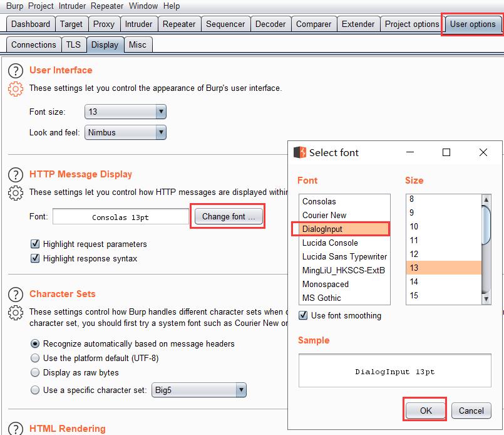
Task: Open the Look and feel Nimbus dropdown
Action: 125,132
